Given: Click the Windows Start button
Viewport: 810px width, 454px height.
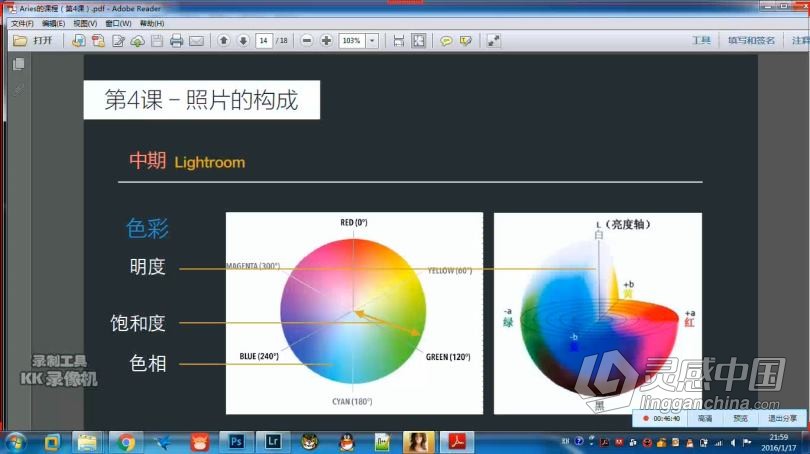Looking at the screenshot, I should point(14,443).
